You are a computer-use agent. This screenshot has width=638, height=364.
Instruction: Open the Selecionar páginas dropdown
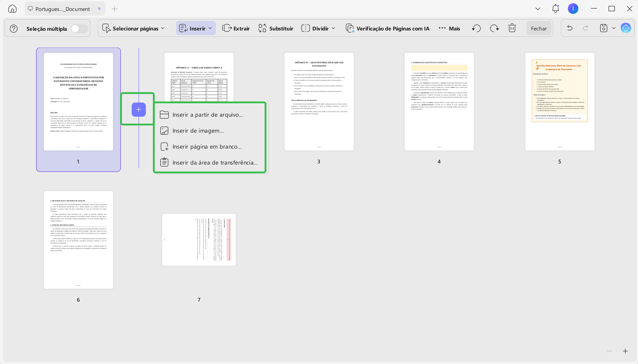(x=133, y=29)
